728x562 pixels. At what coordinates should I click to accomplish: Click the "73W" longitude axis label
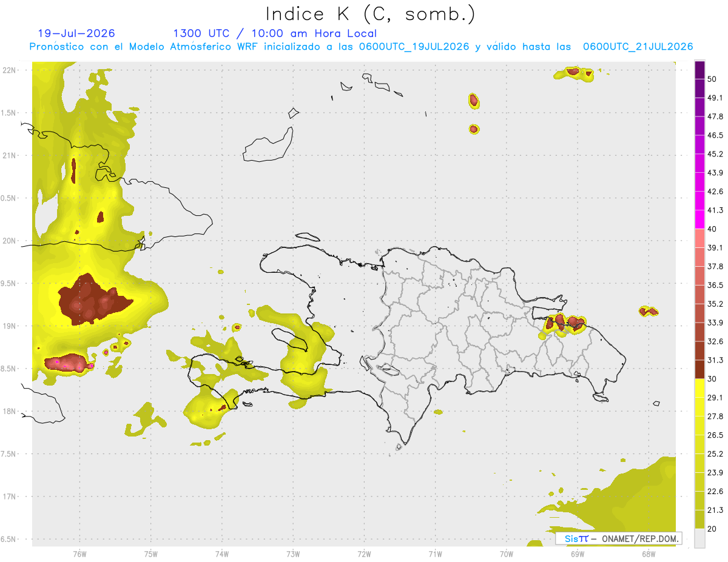click(293, 553)
